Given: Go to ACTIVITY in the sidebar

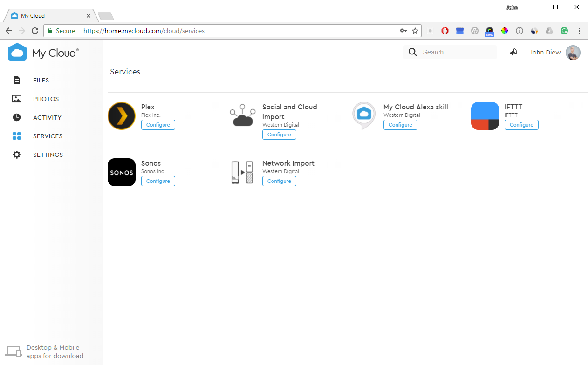Looking at the screenshot, I should (47, 117).
